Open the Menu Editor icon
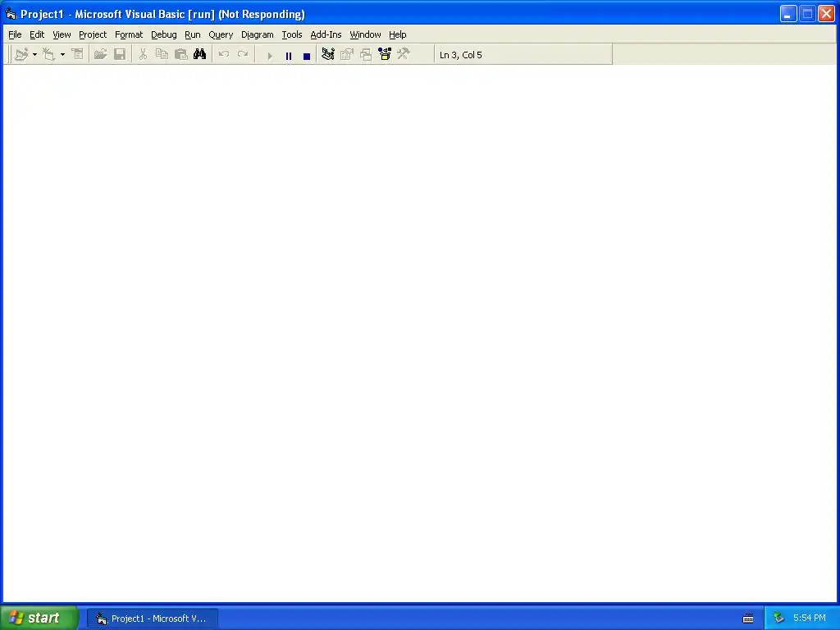 [78, 55]
